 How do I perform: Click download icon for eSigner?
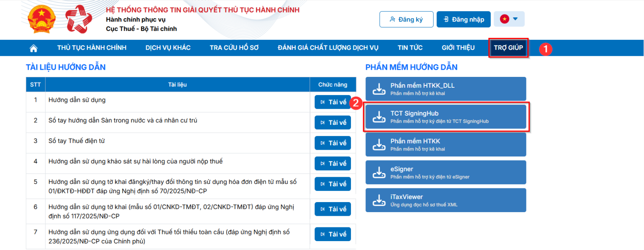(379, 173)
